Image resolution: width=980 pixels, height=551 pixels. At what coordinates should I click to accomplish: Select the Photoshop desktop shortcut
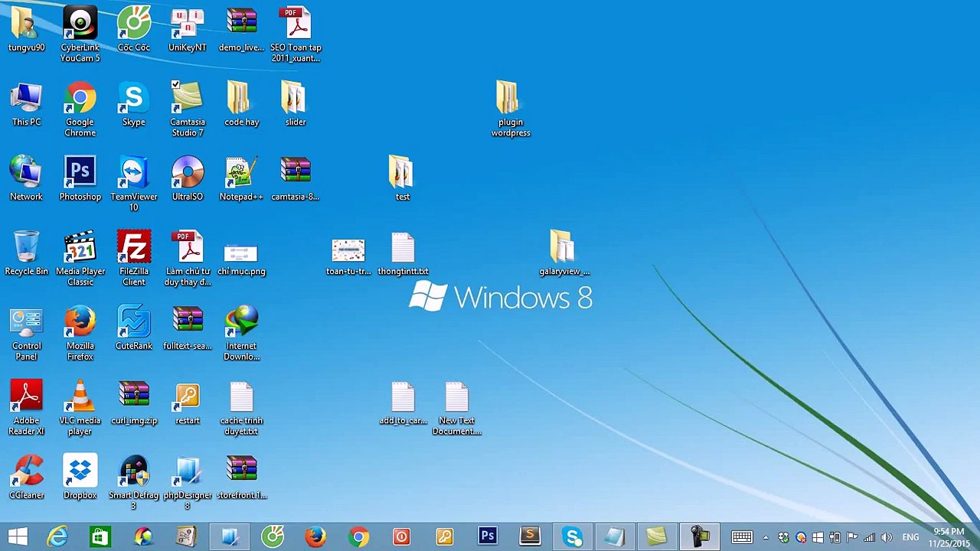click(80, 179)
